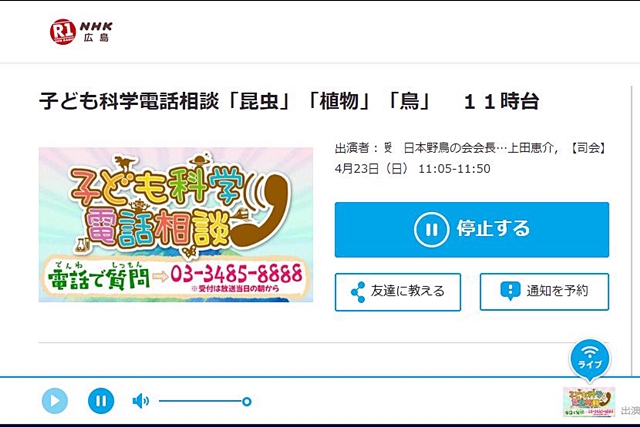The width and height of the screenshot is (640, 427).
Task: Click the exclamation bubble icon for notifications
Action: coord(510,291)
